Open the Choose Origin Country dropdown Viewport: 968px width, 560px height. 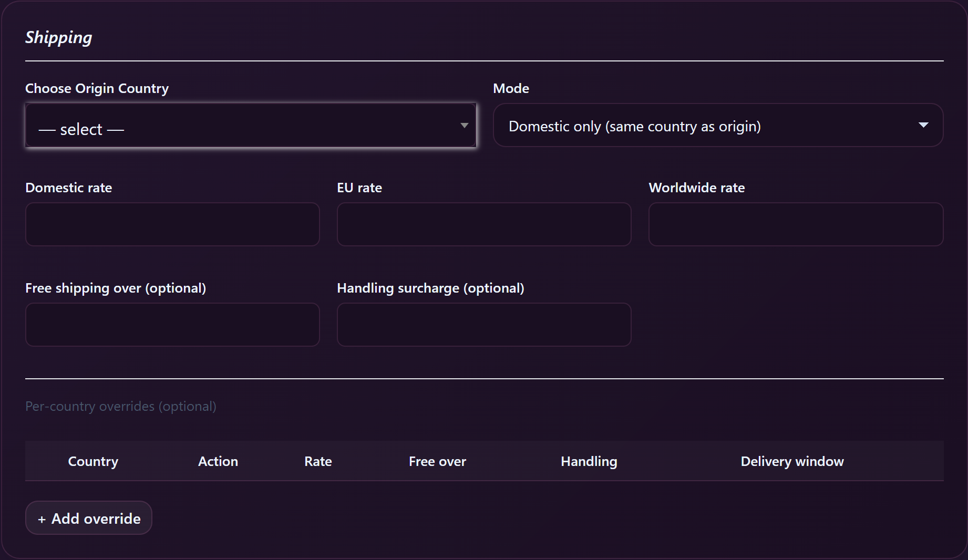click(x=251, y=126)
